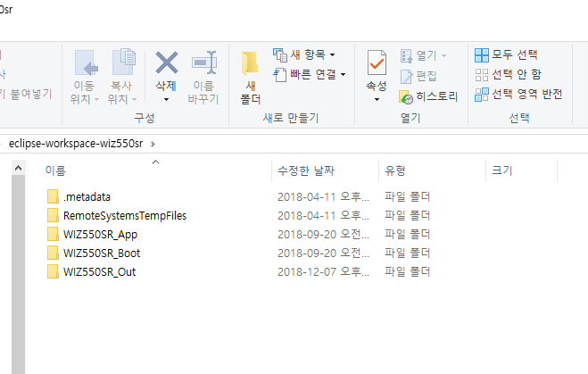
Task: Click the .metadata folder icon
Action: tap(53, 196)
